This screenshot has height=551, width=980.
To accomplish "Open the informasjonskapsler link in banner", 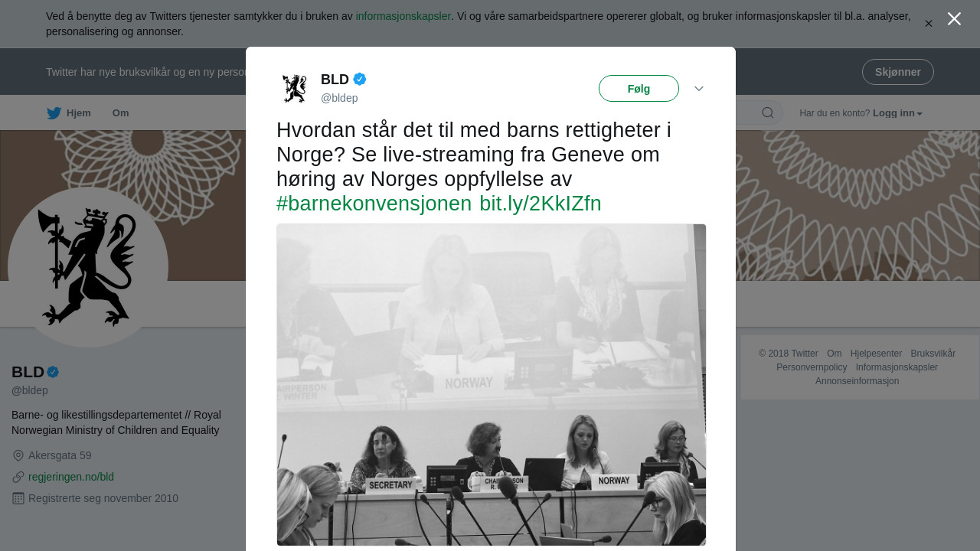I will 403,16.
